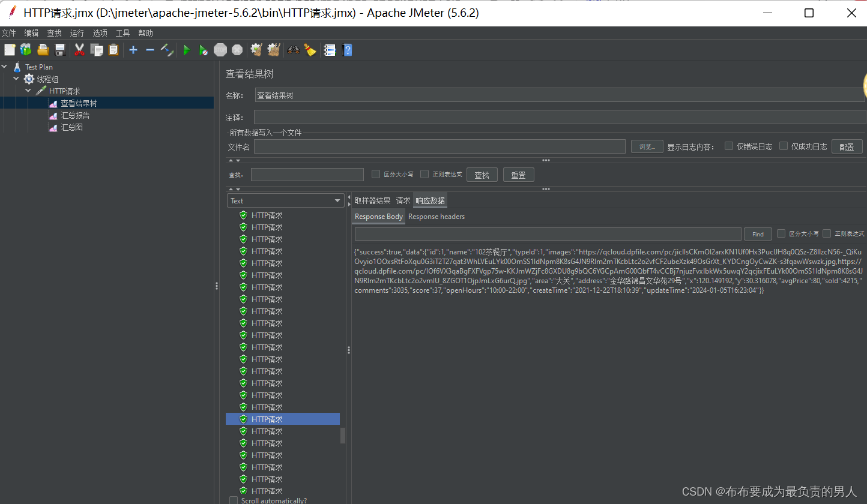The height and width of the screenshot is (504, 867).
Task: Click the Paste clipboard icon
Action: click(x=113, y=50)
